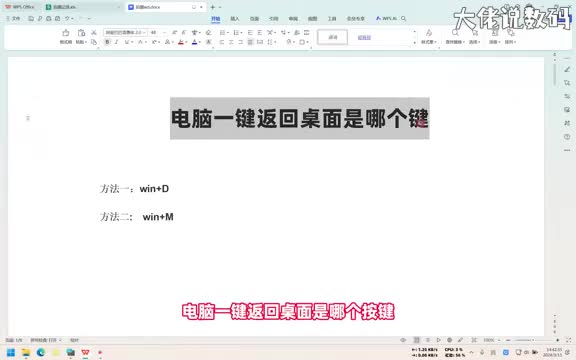Open Find and Replace magnifier icon
This screenshot has height=360, width=576.
(455, 33)
